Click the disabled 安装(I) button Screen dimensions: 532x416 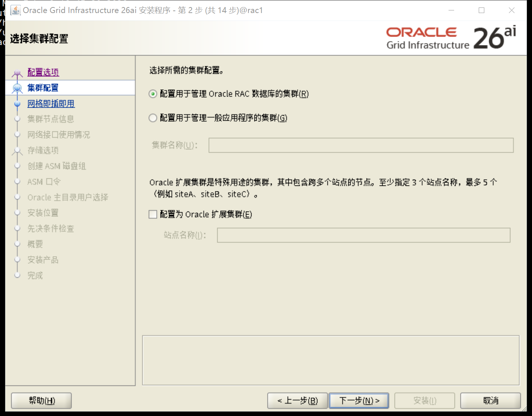tap(425, 401)
